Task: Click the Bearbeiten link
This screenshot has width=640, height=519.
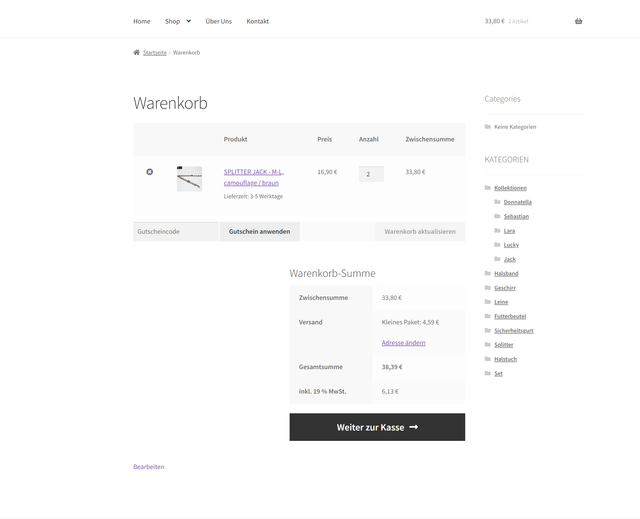Action: pyautogui.click(x=149, y=467)
